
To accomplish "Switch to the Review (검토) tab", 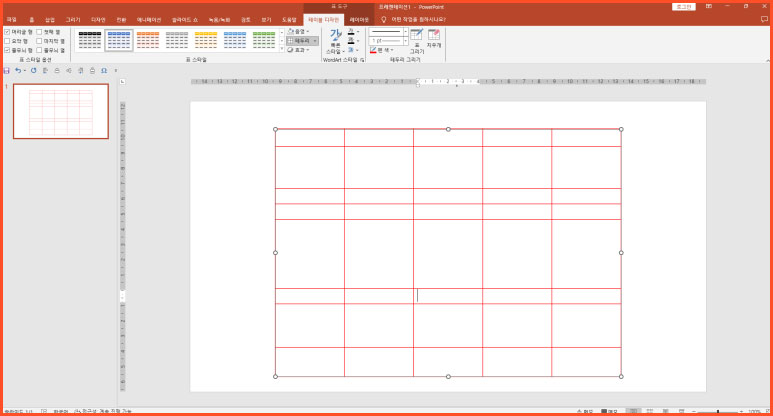I will 246,20.
